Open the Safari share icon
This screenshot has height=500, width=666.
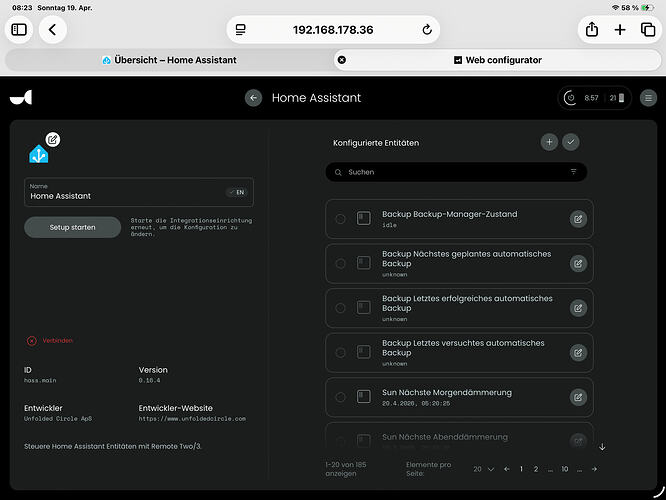(590, 30)
